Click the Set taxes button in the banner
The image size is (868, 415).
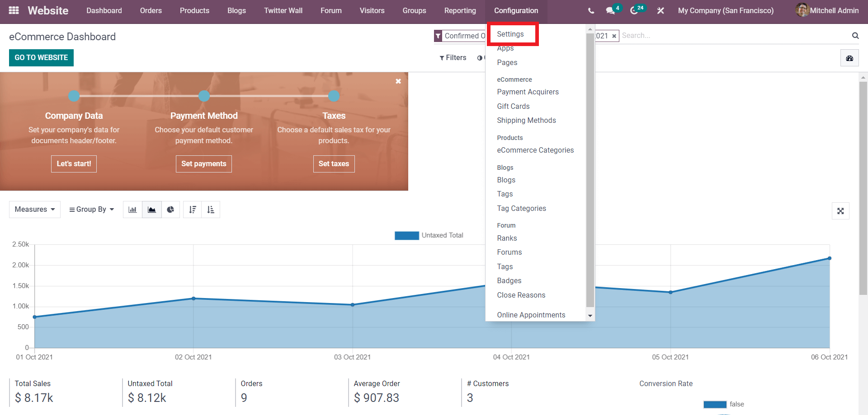click(334, 163)
